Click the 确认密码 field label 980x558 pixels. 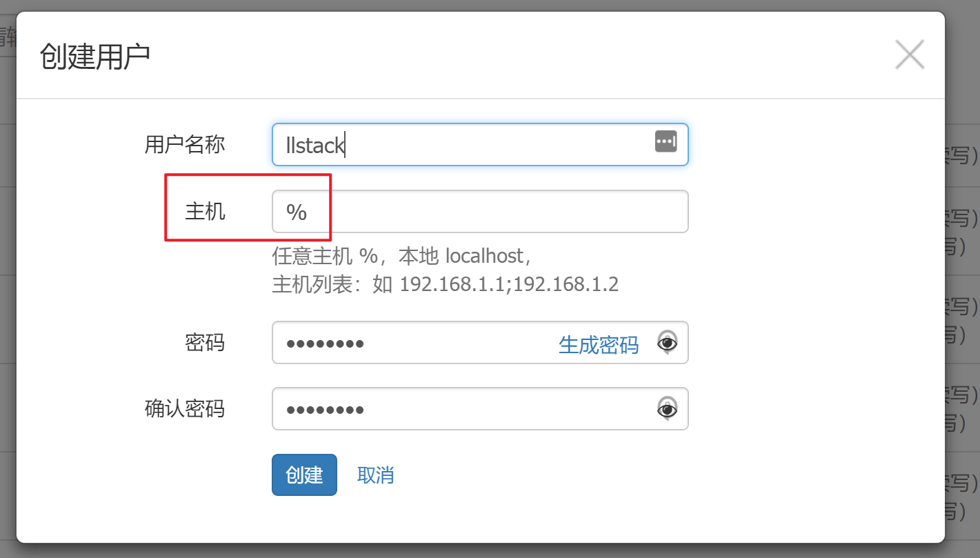pos(185,408)
